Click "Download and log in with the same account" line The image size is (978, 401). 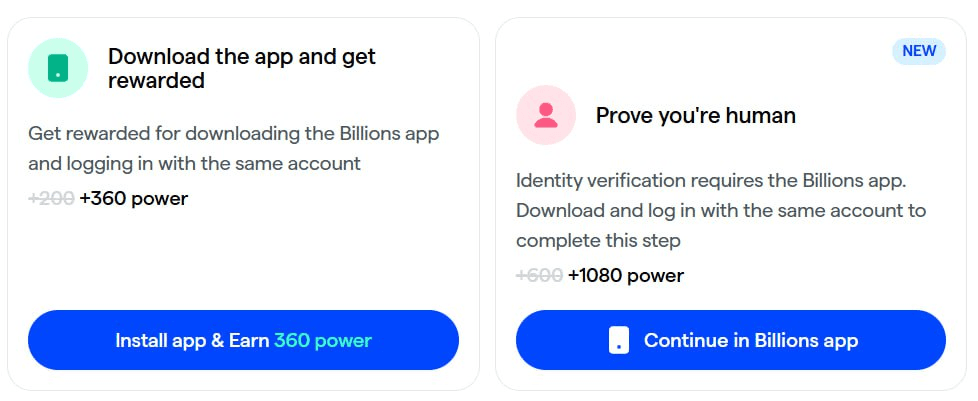click(x=721, y=211)
